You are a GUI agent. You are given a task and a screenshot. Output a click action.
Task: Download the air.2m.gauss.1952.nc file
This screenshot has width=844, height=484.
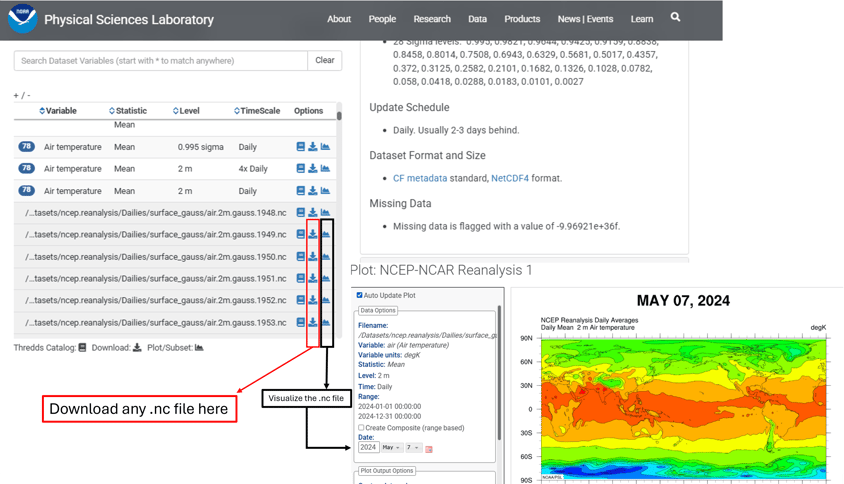[x=313, y=300]
